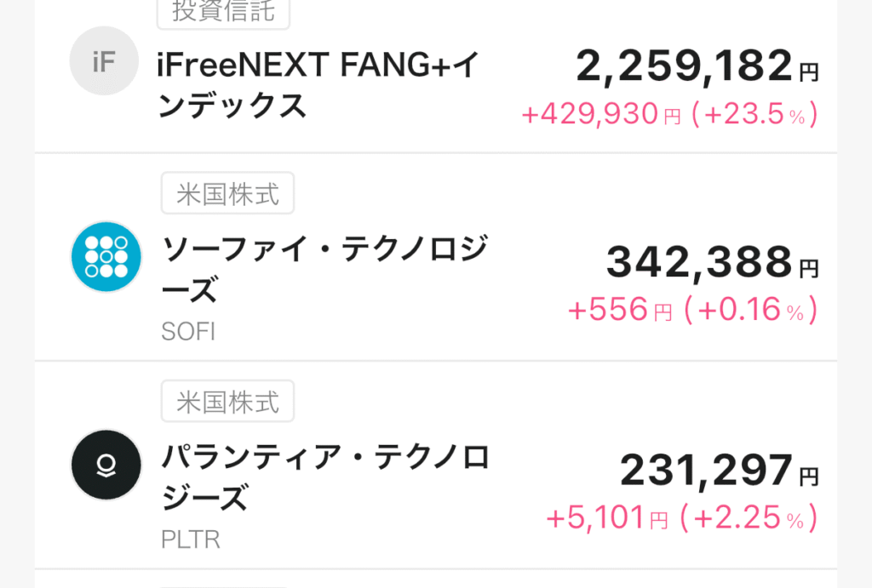
Task: Tap the iFreeNEXT FANG+ fund icon
Action: 104,60
